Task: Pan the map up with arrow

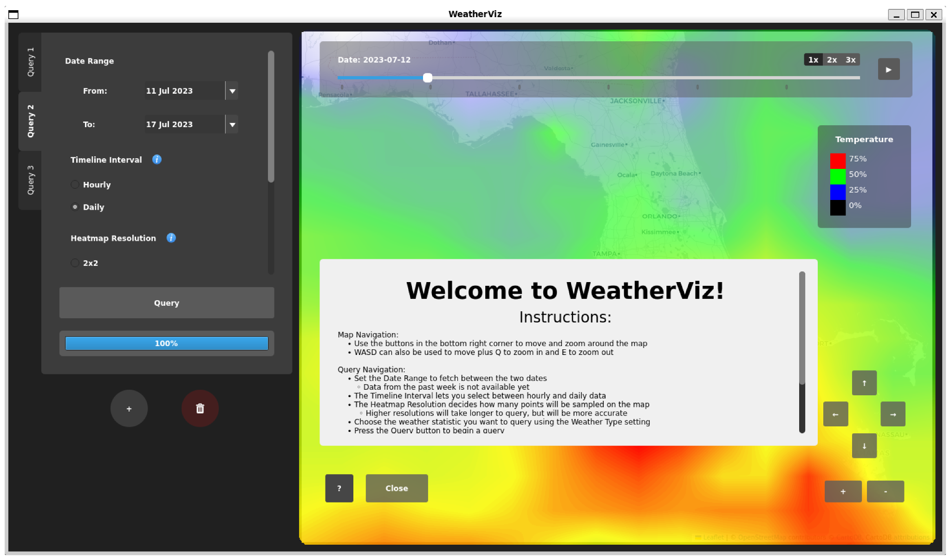Action: click(864, 383)
